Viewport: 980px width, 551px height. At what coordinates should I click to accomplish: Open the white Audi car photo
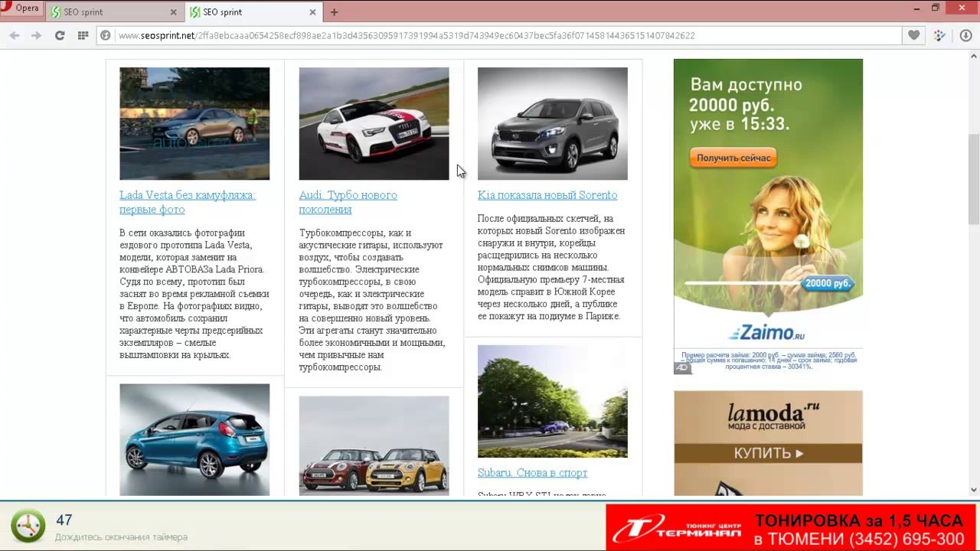click(x=374, y=124)
